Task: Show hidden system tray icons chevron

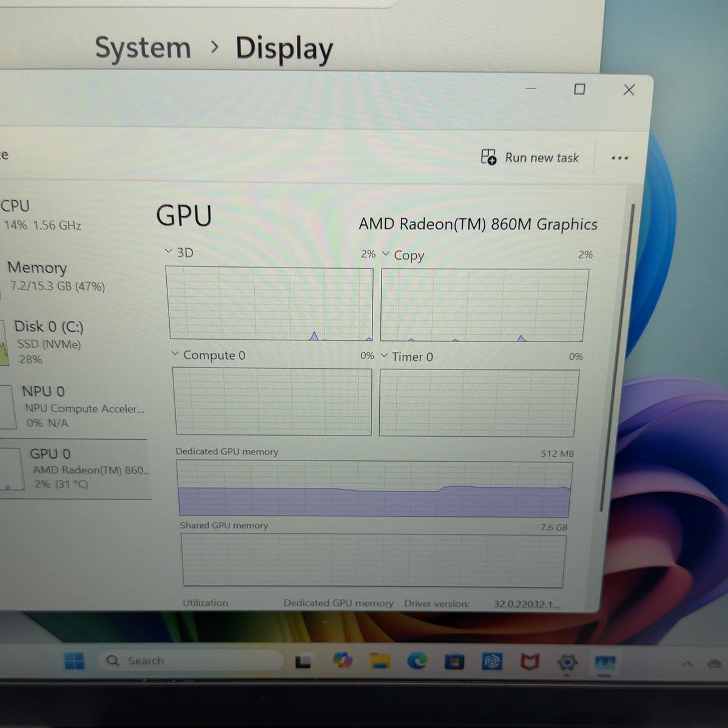Action: click(x=687, y=664)
